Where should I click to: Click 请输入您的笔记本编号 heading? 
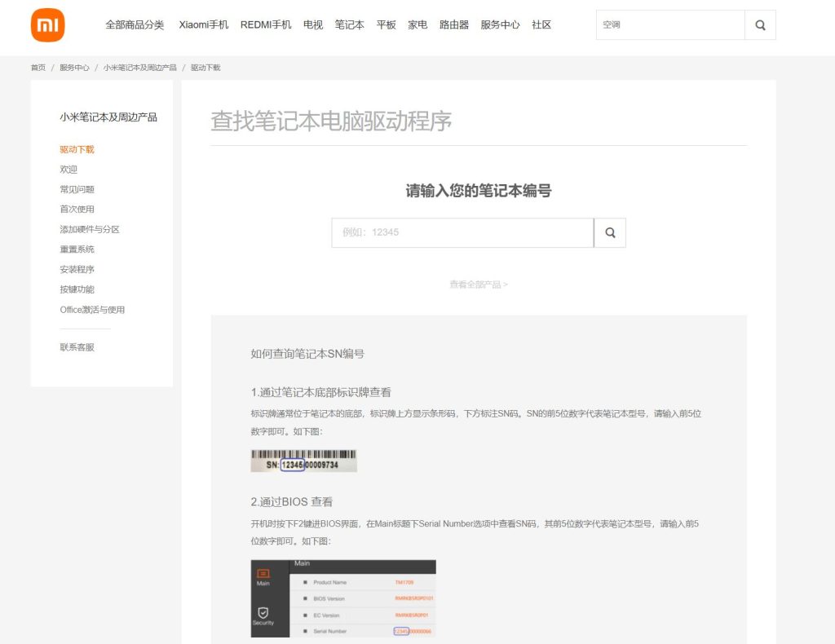(x=479, y=191)
